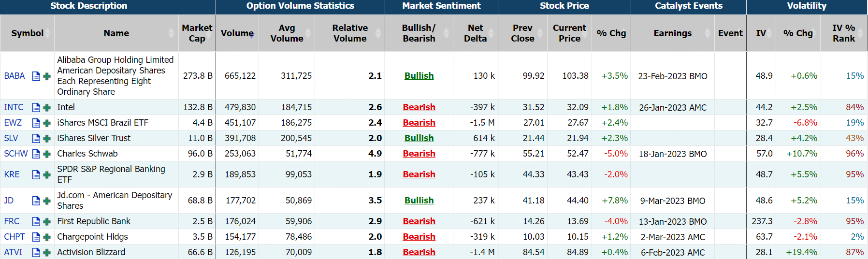Sort by Relative Volume column

tap(350, 33)
